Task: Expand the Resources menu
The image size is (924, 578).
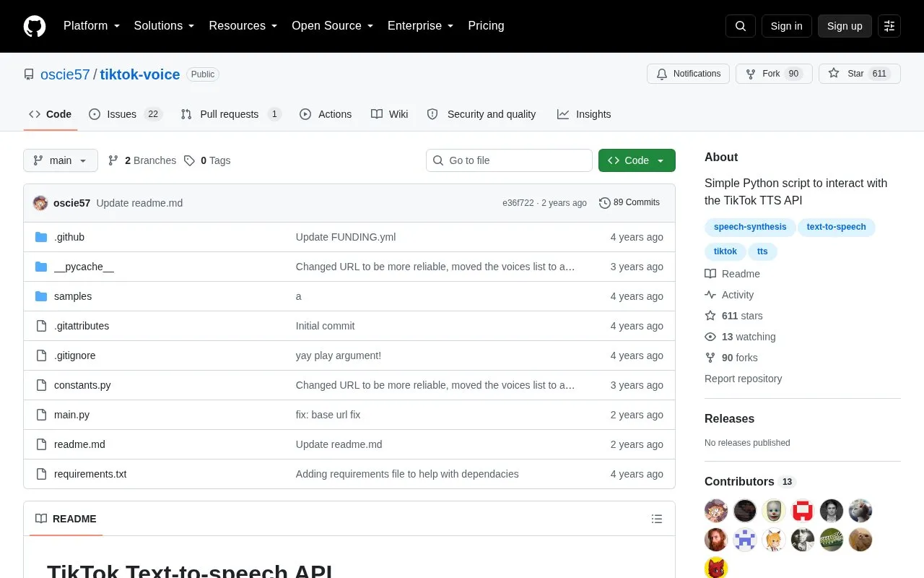Action: tap(243, 26)
